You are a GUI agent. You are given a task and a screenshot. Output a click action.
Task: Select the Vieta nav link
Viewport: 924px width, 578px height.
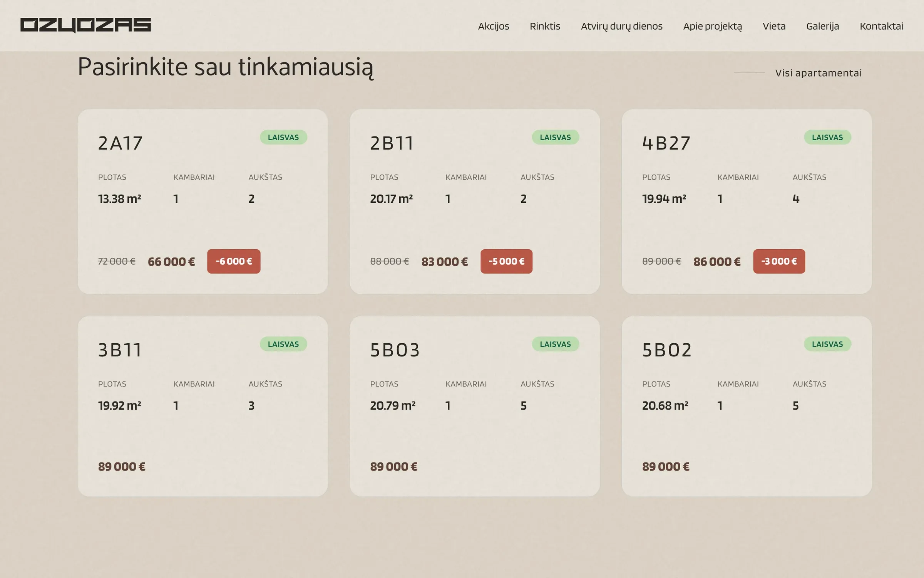point(774,26)
